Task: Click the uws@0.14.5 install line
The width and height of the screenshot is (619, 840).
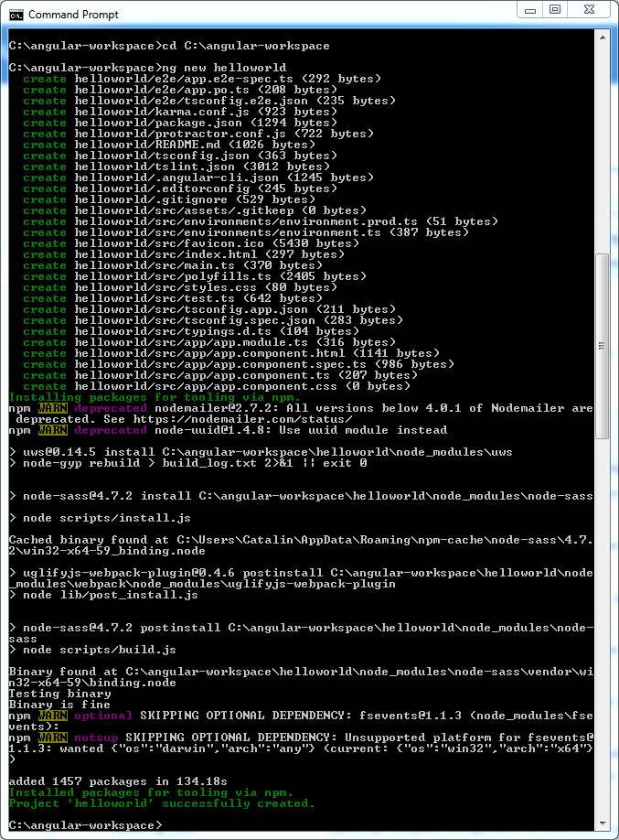Action: [261, 452]
